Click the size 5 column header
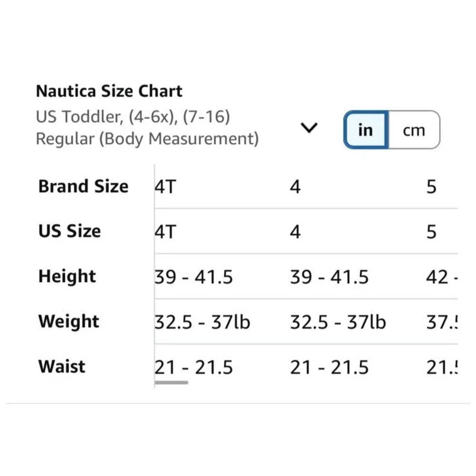 coord(431,186)
